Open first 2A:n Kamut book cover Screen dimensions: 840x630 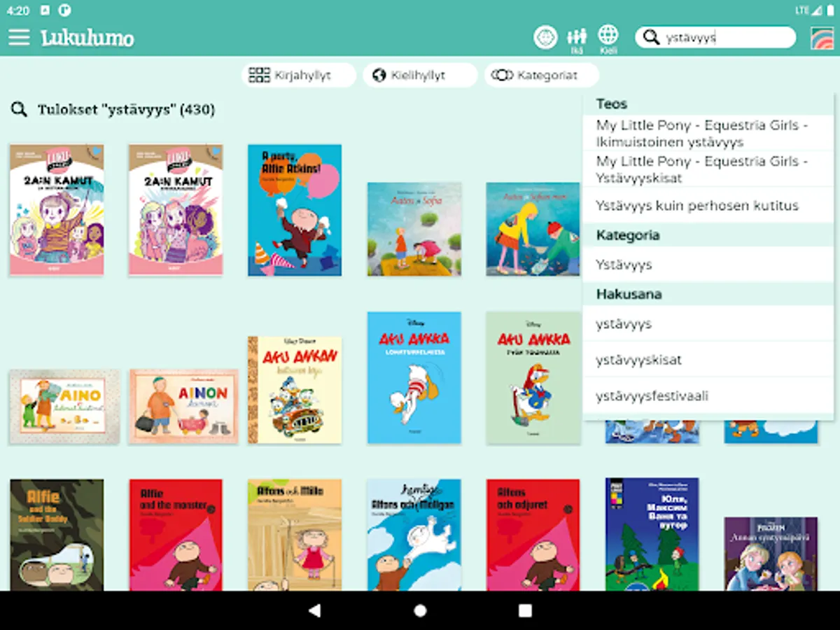pyautogui.click(x=57, y=210)
